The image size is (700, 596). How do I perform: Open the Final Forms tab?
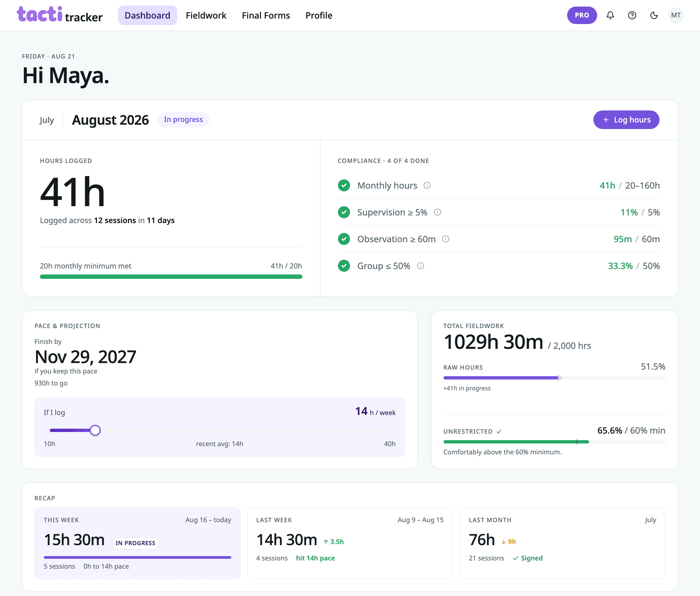[266, 15]
